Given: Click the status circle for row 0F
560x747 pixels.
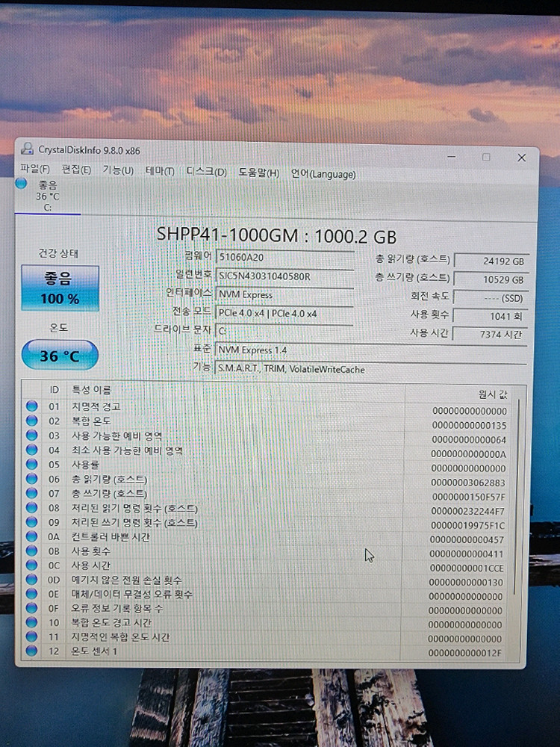Looking at the screenshot, I should 32,608.
